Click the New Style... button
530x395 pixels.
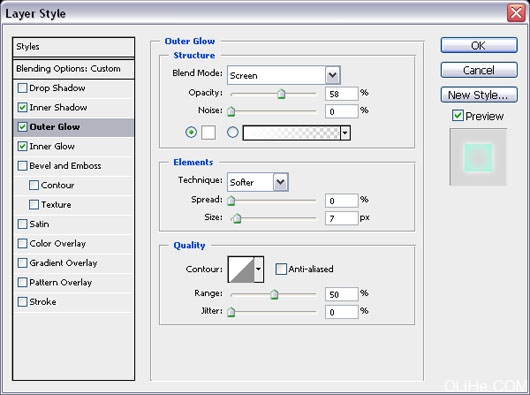click(479, 95)
